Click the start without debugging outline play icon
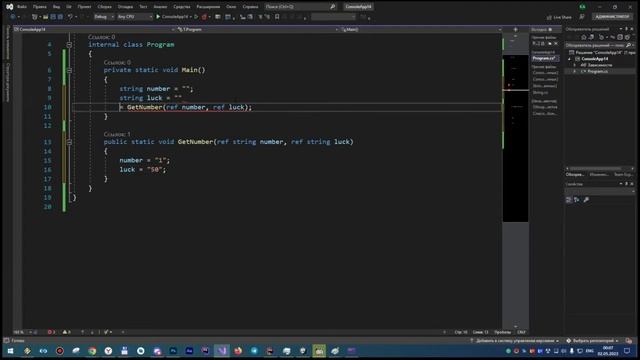The height and width of the screenshot is (360, 640). (196, 17)
